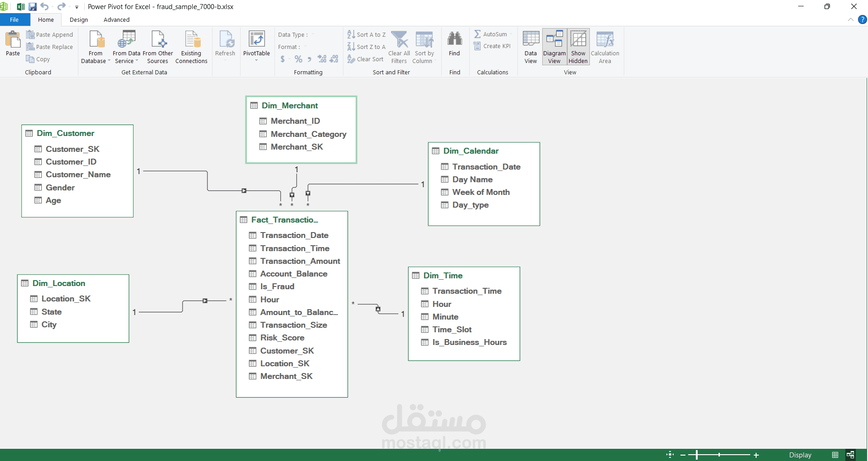Screen dimensions: 868x461
Task: Switch to Excel workbook icon
Action: [x=21, y=6]
